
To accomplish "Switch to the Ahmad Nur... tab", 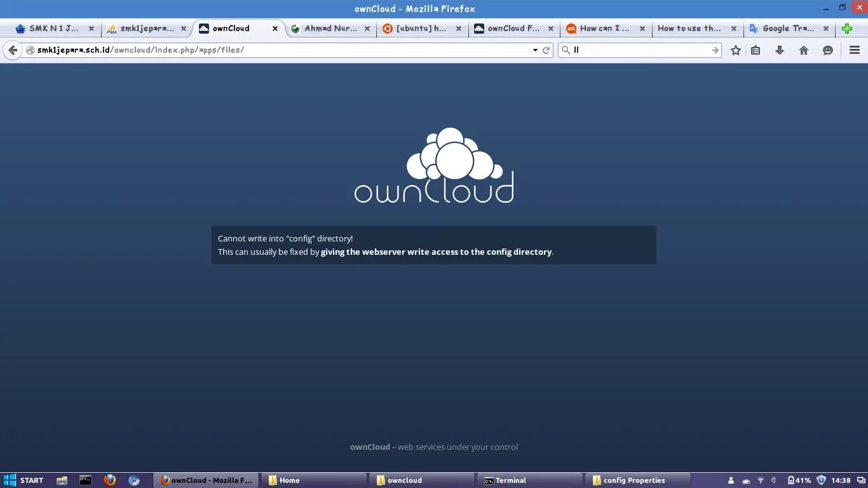I will (330, 29).
